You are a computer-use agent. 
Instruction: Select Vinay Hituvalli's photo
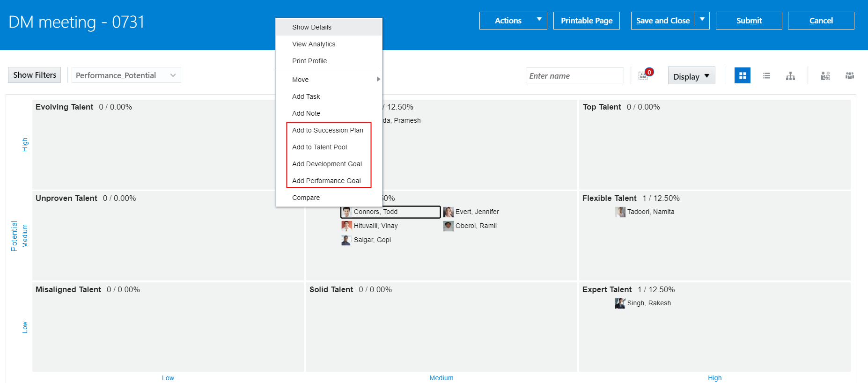coord(346,226)
